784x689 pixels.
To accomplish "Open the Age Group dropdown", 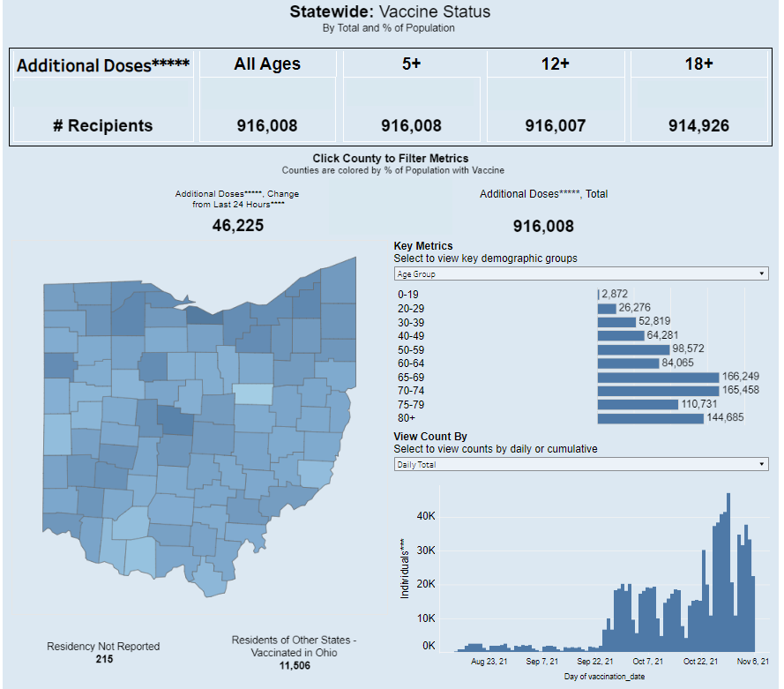I will pyautogui.click(x=580, y=274).
